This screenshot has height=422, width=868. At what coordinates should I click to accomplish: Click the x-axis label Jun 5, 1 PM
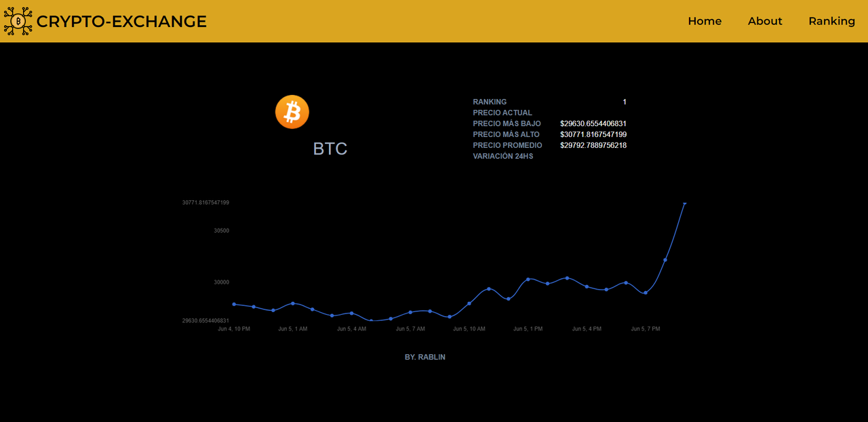(x=528, y=329)
